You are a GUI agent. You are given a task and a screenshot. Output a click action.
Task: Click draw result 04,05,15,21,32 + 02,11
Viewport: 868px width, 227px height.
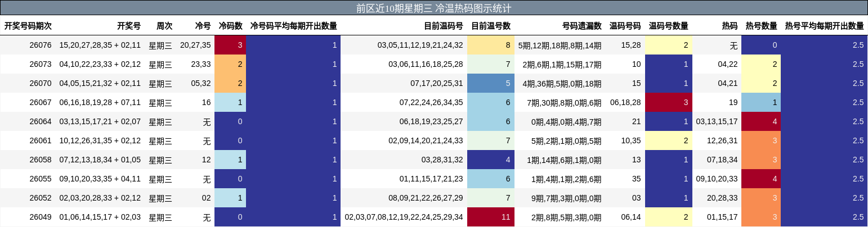(x=100, y=83)
